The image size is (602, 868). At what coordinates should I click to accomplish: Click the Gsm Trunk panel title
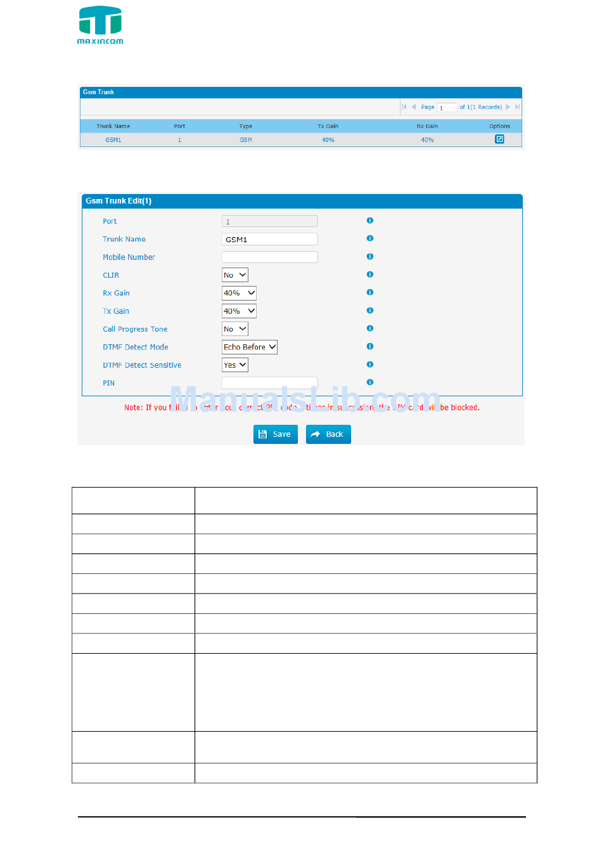pos(99,92)
